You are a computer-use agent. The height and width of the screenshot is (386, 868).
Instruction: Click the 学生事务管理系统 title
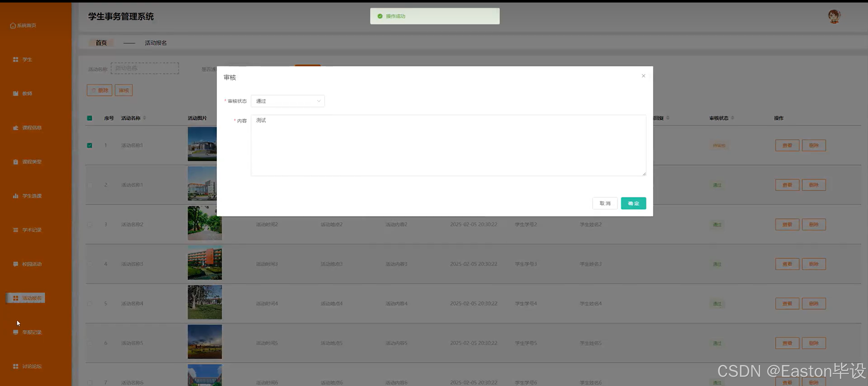tap(121, 16)
